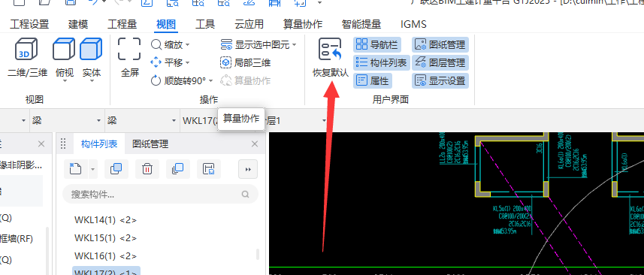Activate 全屏 full screen mode
Screen dimensions: 644x275
pos(129,56)
